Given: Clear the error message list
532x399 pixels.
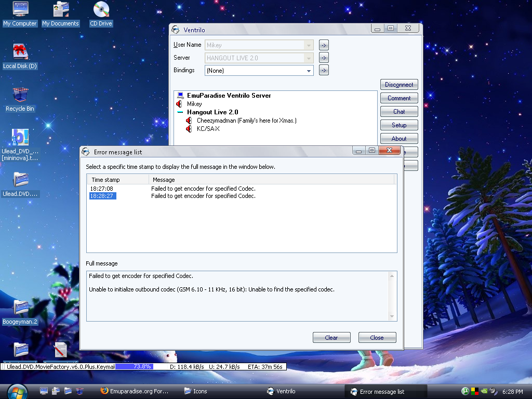Looking at the screenshot, I should click(331, 338).
